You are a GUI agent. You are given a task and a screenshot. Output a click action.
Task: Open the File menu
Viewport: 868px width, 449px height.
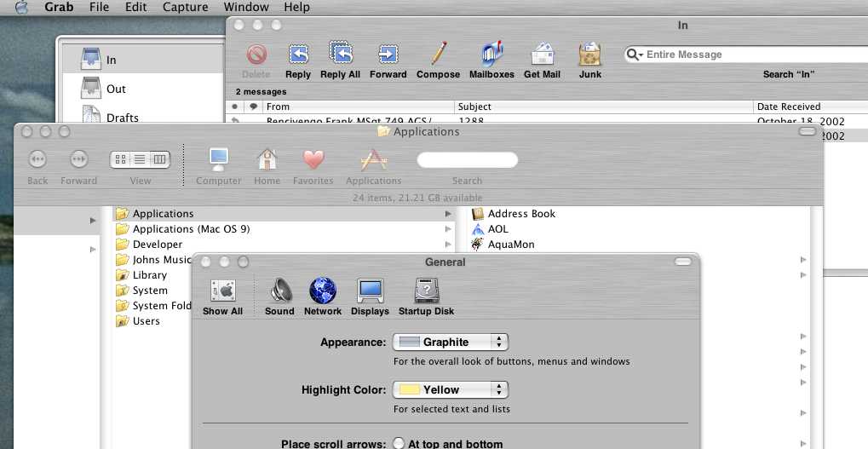click(99, 7)
